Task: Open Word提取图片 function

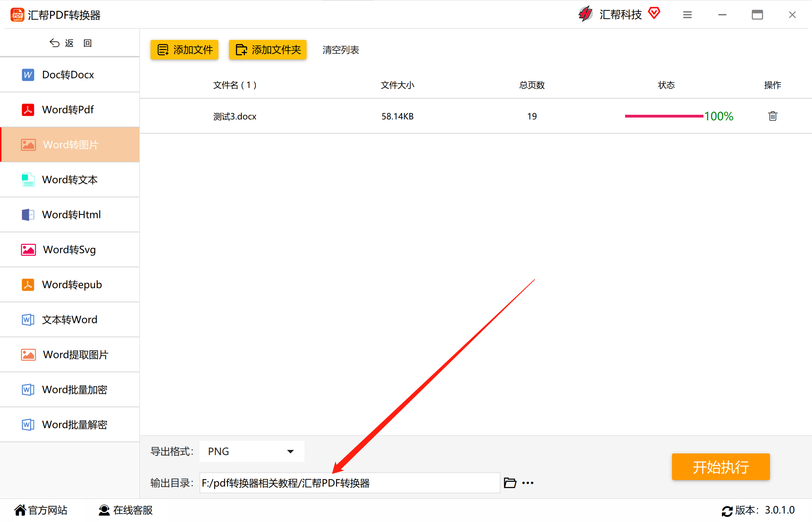Action: pos(70,355)
